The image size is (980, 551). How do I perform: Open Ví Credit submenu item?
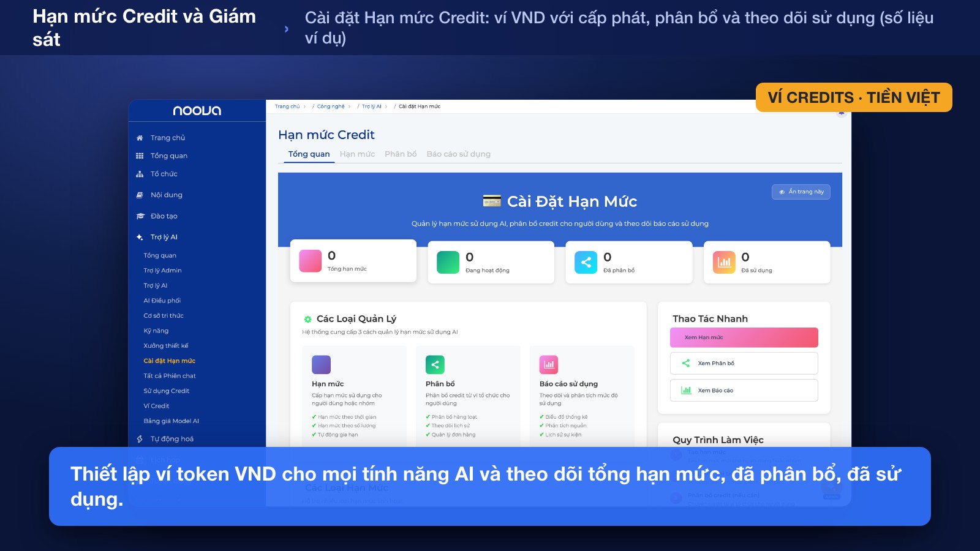tap(156, 406)
